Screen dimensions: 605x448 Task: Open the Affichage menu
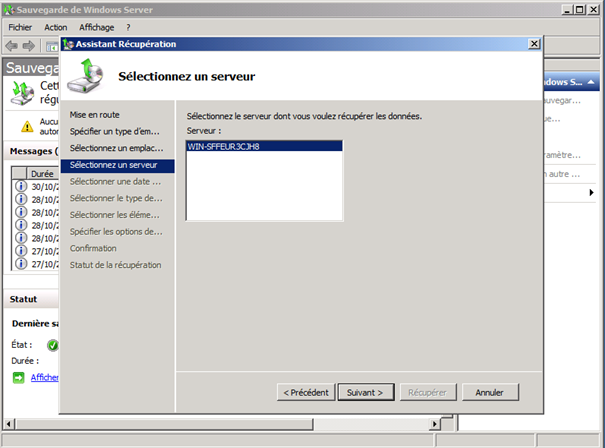[96, 27]
